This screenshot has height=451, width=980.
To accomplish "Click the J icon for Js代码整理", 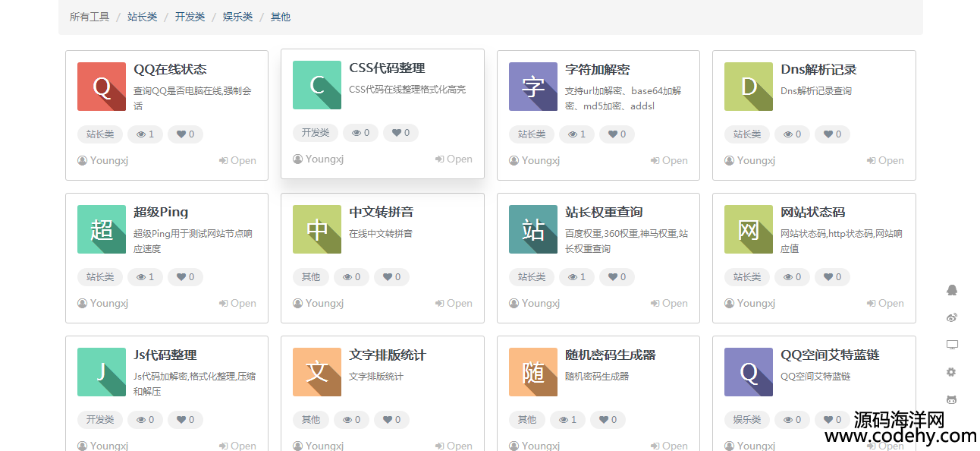I will (102, 372).
